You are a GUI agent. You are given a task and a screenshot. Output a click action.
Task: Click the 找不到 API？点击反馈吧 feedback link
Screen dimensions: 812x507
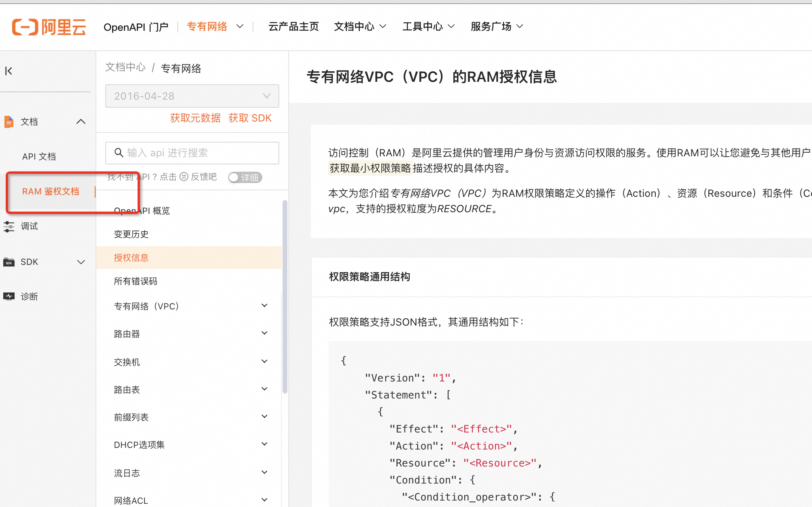pos(162,177)
